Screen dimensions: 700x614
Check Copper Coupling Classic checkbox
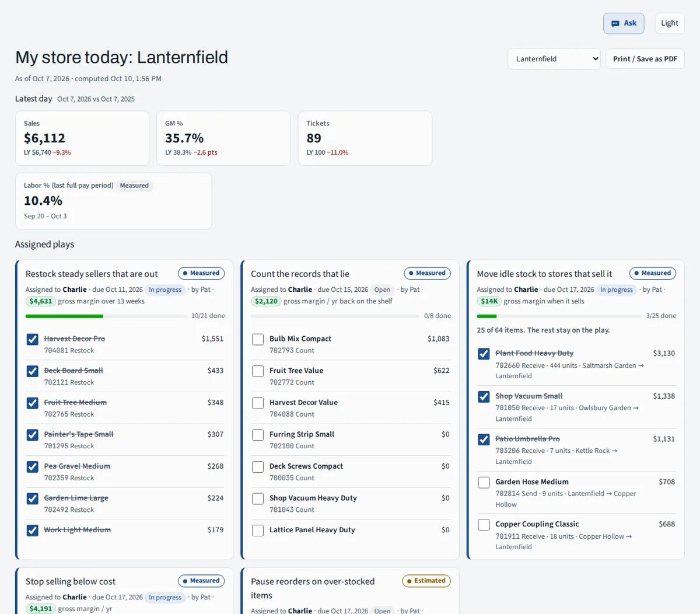[484, 525]
